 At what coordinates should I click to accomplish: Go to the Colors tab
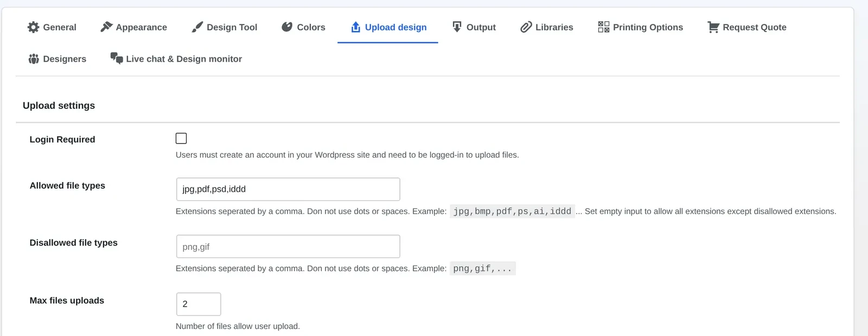pyautogui.click(x=303, y=27)
